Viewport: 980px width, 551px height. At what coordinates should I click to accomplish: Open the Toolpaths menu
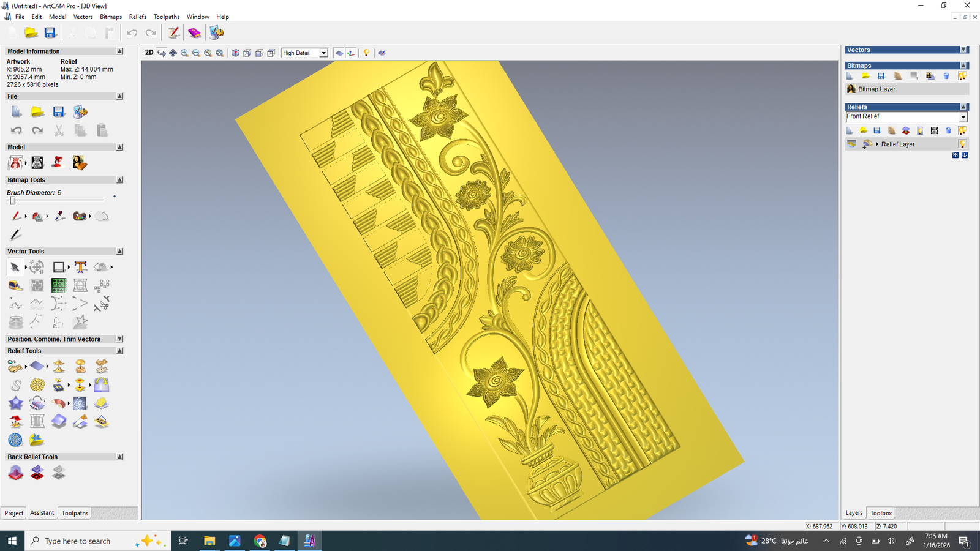point(166,17)
